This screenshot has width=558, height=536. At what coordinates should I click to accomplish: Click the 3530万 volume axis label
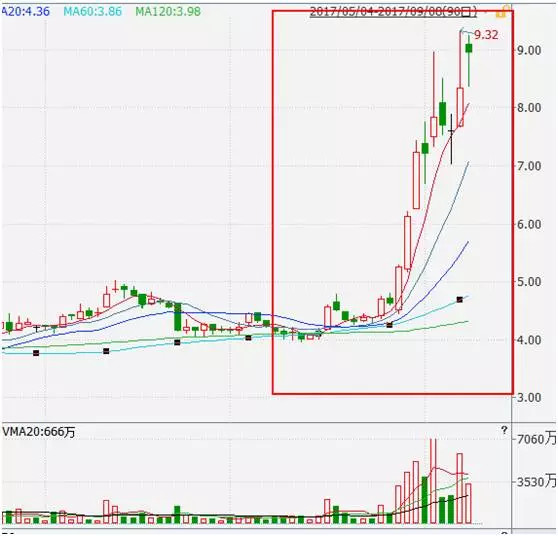[536, 482]
